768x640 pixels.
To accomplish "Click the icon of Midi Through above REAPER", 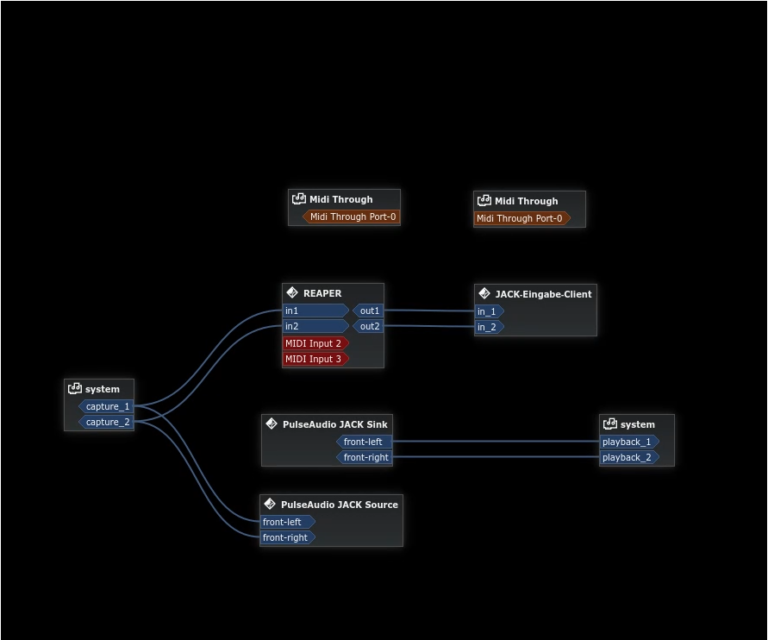I will [x=299, y=199].
